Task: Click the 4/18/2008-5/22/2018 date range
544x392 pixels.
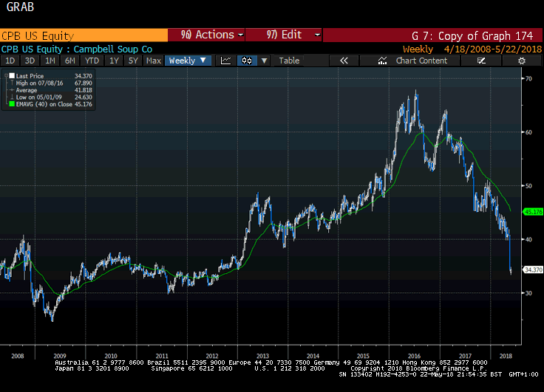Action: coord(493,49)
